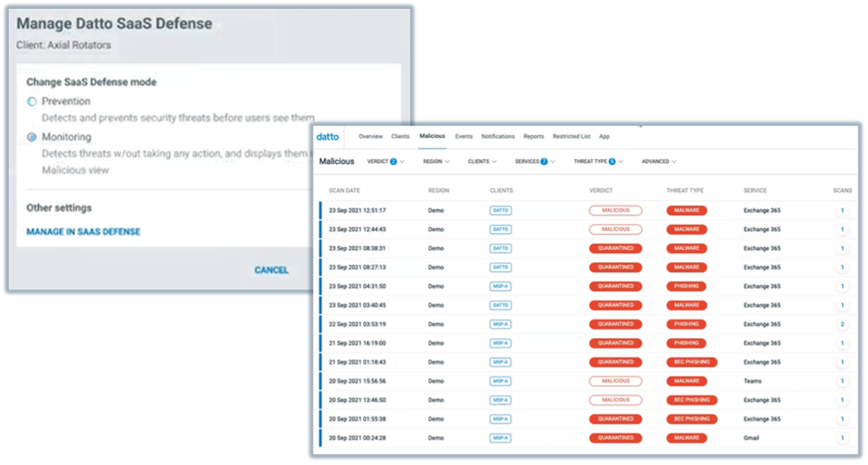Open the Restricted List tab

tap(572, 136)
